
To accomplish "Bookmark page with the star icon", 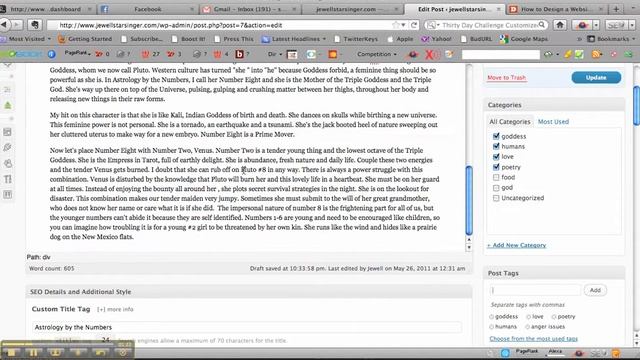I will click(x=396, y=25).
